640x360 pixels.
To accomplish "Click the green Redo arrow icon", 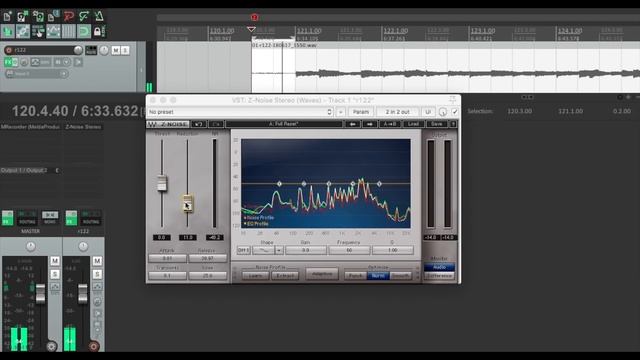I will (84, 16).
